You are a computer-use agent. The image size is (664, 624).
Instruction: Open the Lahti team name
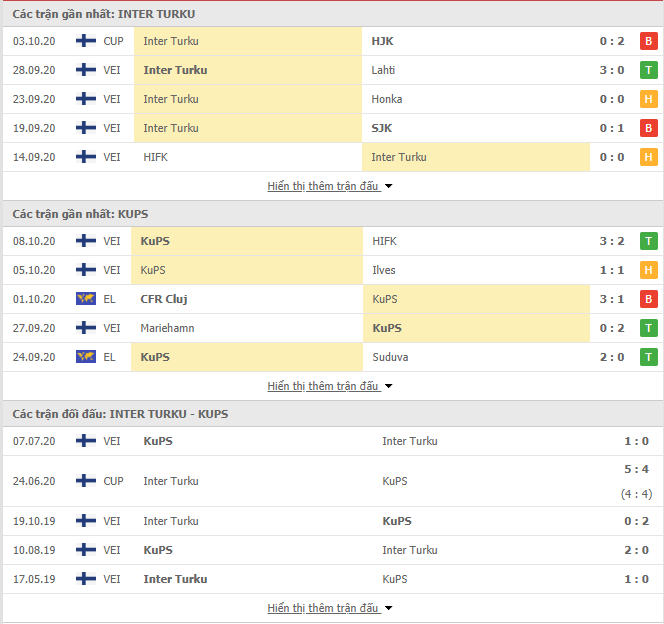click(383, 70)
